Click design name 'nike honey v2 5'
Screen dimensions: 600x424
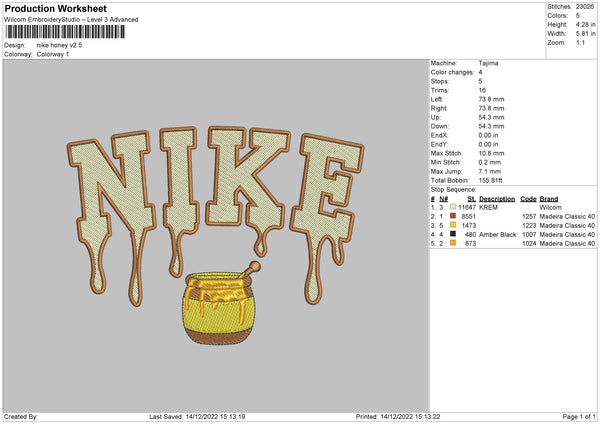[x=59, y=45]
